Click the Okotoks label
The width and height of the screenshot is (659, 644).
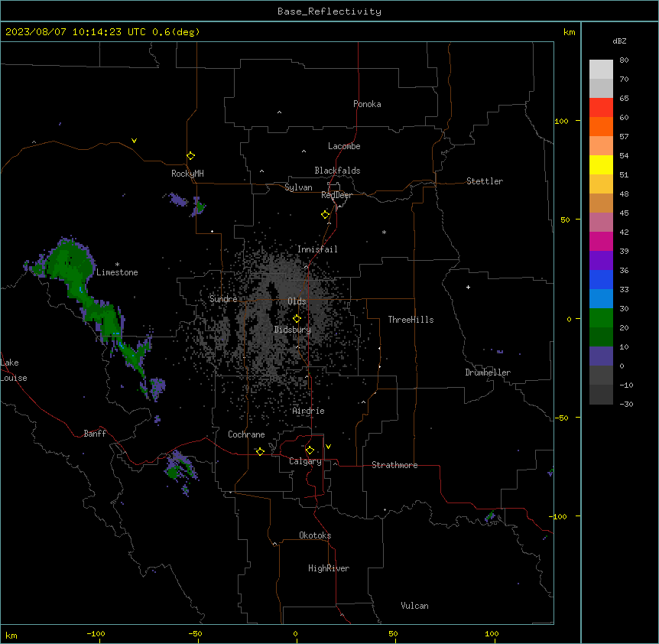point(315,535)
